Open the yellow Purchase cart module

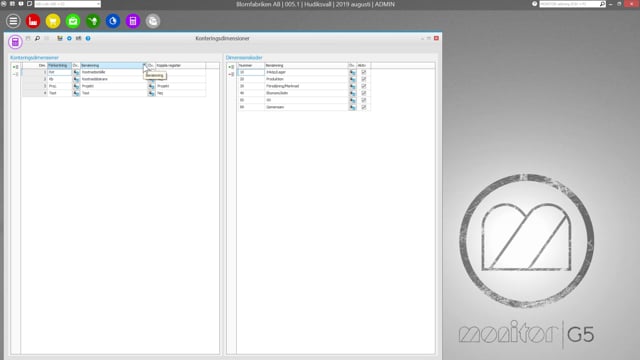click(53, 21)
